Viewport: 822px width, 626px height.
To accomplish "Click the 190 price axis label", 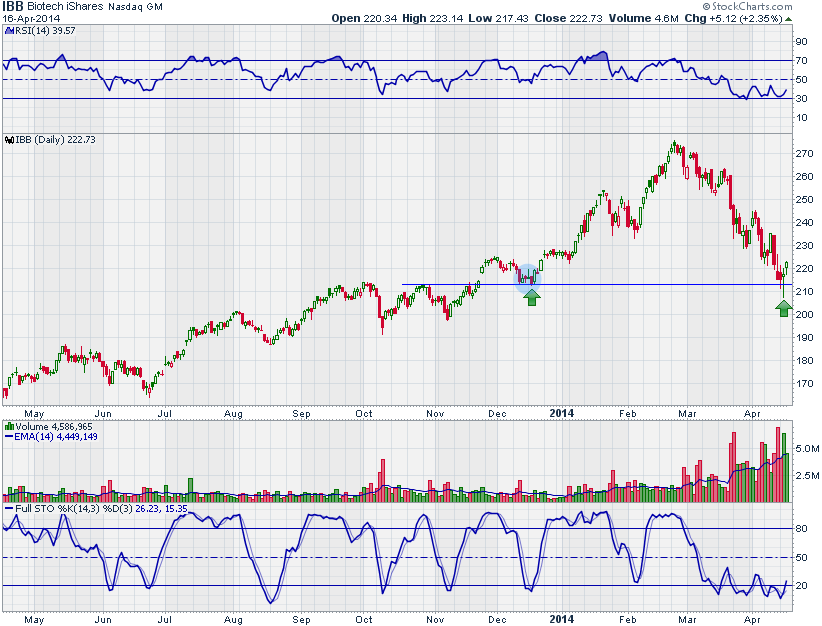I will click(804, 338).
